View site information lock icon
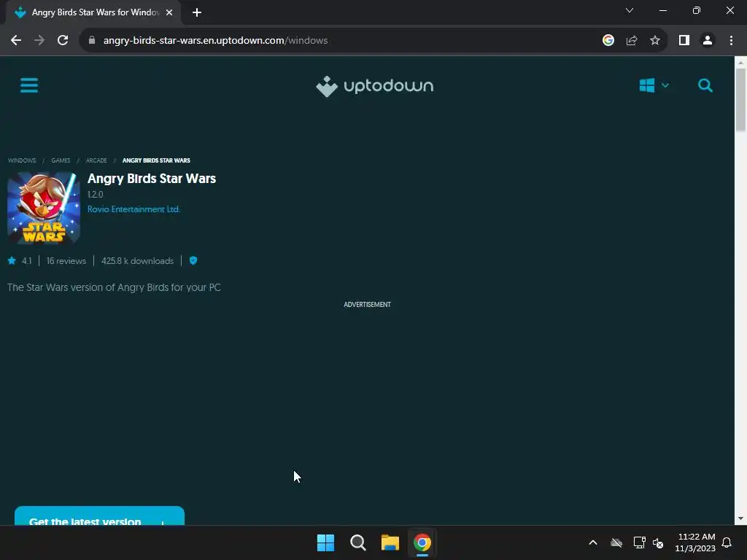This screenshot has width=747, height=560. click(x=92, y=41)
